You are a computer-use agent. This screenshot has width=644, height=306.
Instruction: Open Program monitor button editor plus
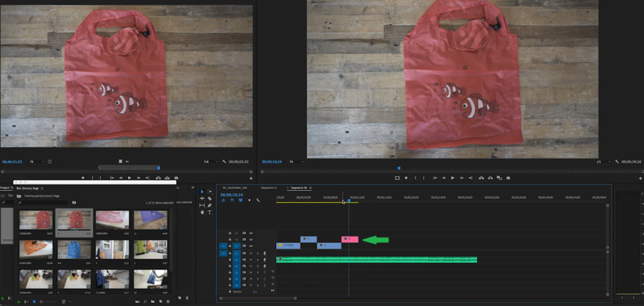[x=640, y=179]
